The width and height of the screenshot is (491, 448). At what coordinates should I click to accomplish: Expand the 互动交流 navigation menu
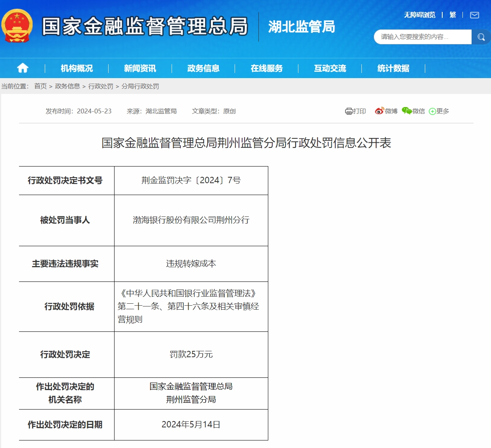pos(330,68)
